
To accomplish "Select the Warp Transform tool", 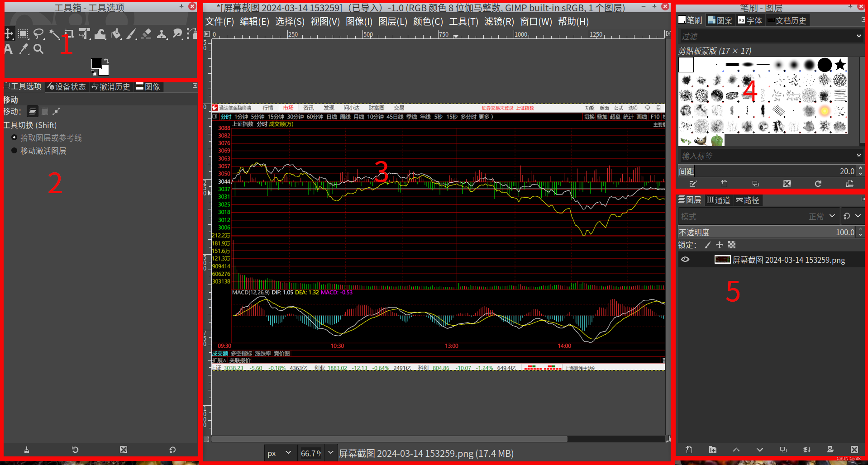I will point(100,33).
